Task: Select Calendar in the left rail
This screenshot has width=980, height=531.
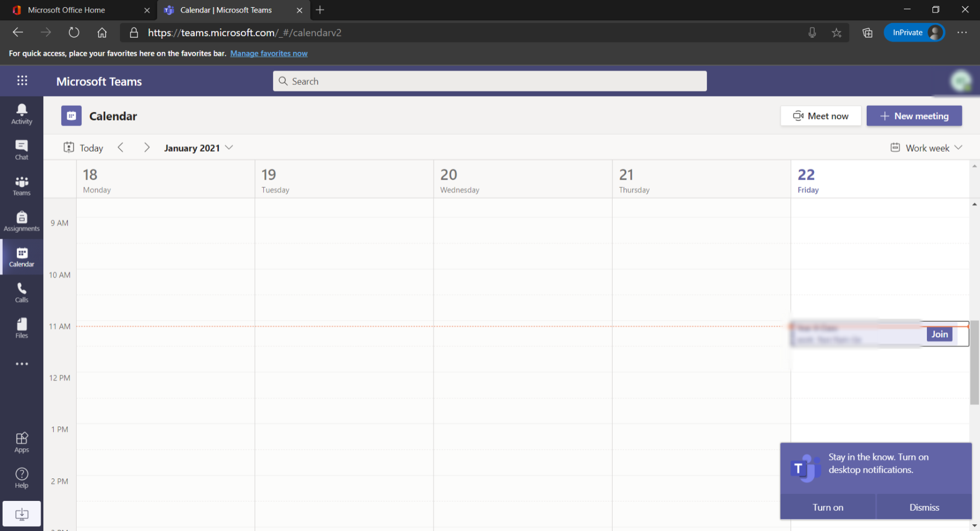Action: click(21, 257)
